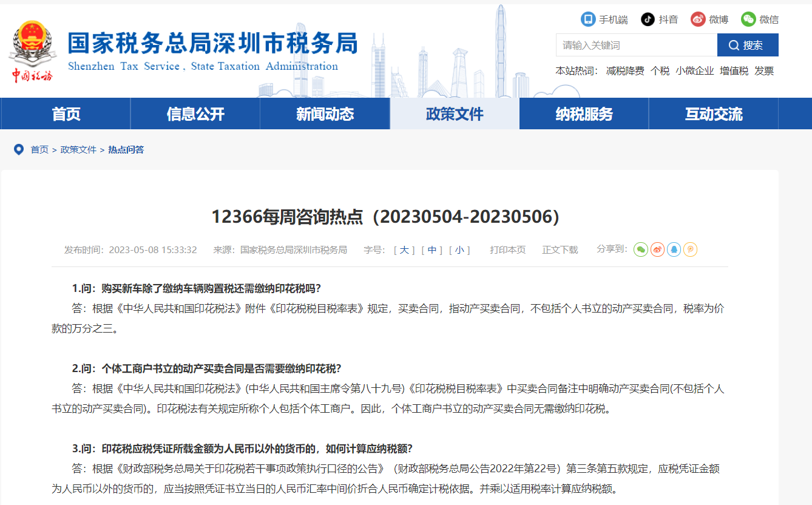
Task: Select the 纳税服务 navigation tab
Action: (584, 114)
